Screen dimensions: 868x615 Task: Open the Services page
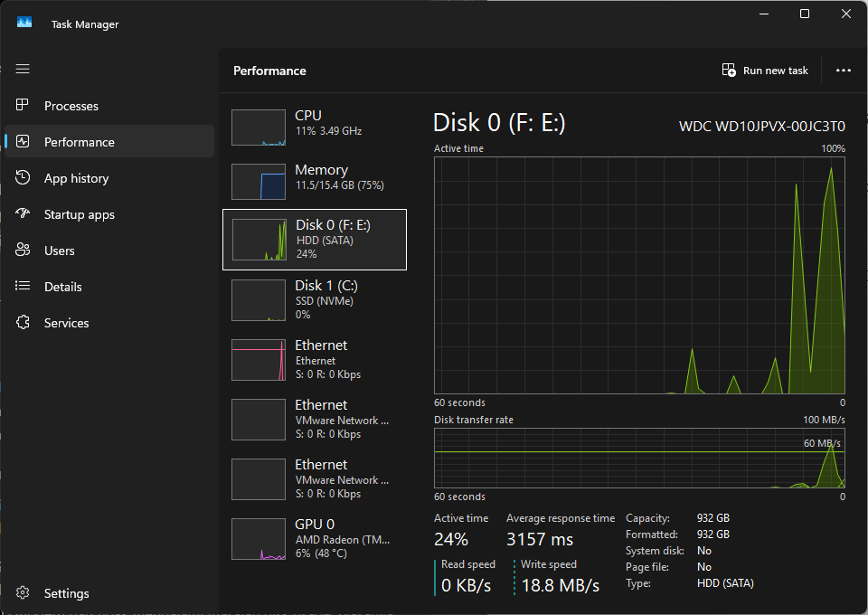tap(109, 323)
